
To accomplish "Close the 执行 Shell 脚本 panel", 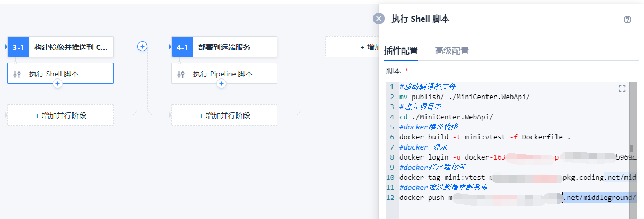I will (x=378, y=19).
